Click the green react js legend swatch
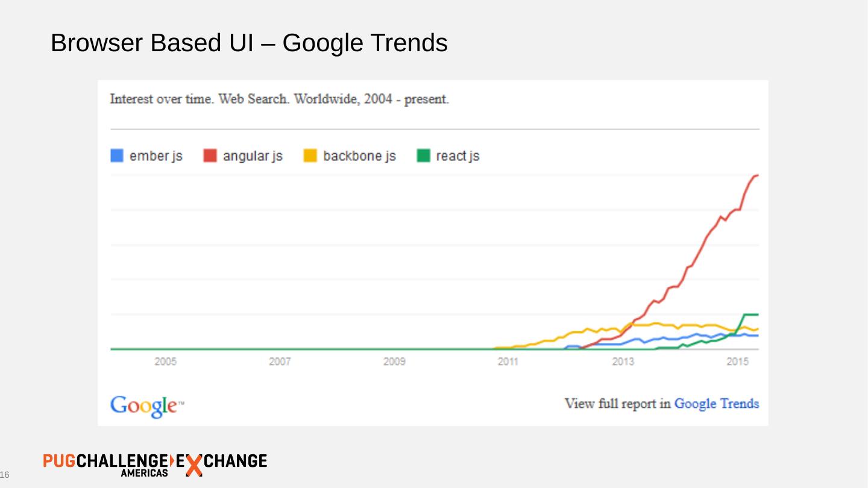 (424, 156)
